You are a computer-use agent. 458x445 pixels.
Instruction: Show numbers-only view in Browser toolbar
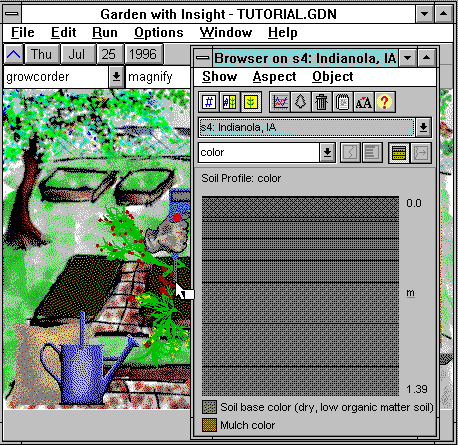[x=209, y=102]
